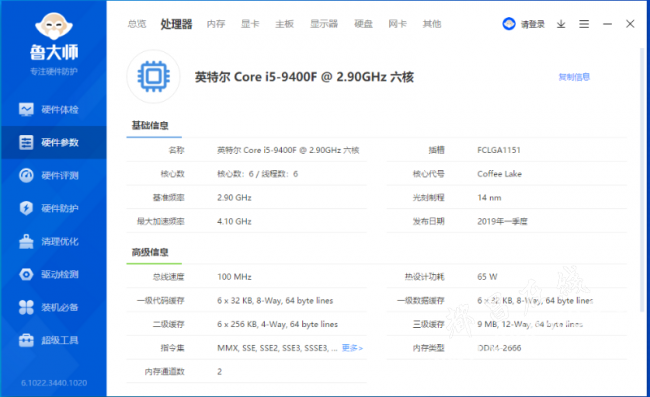Switch to the 网卡 tab

397,24
